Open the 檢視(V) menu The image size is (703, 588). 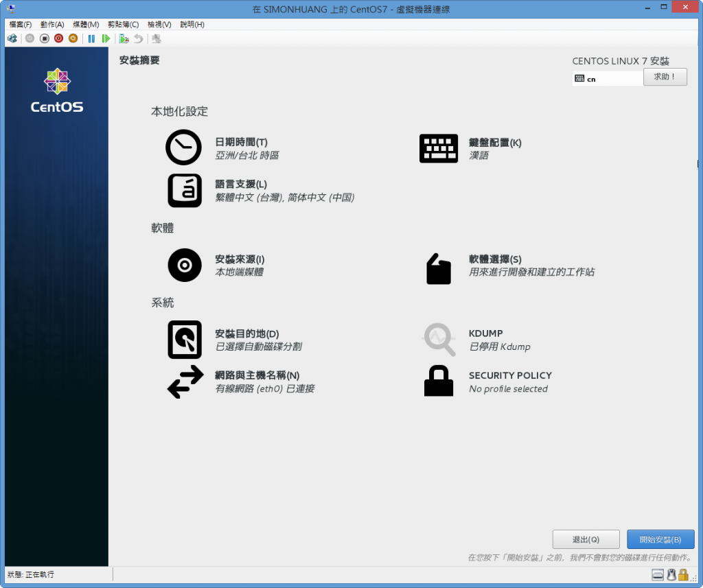click(159, 24)
